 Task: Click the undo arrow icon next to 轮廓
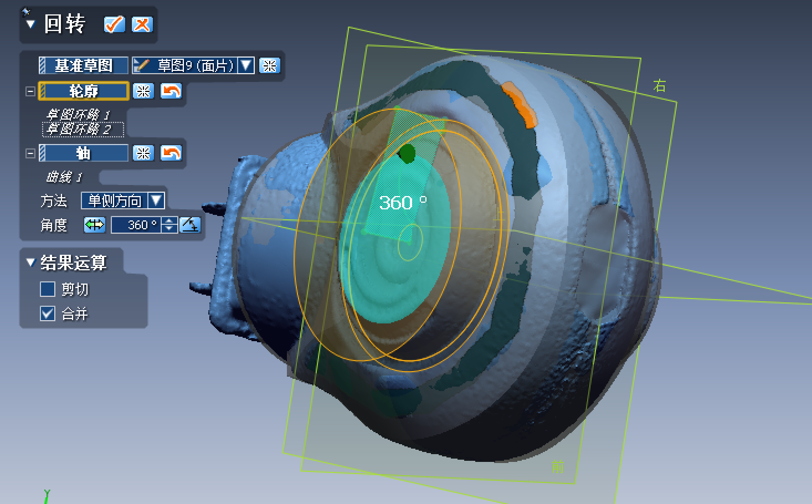click(171, 91)
